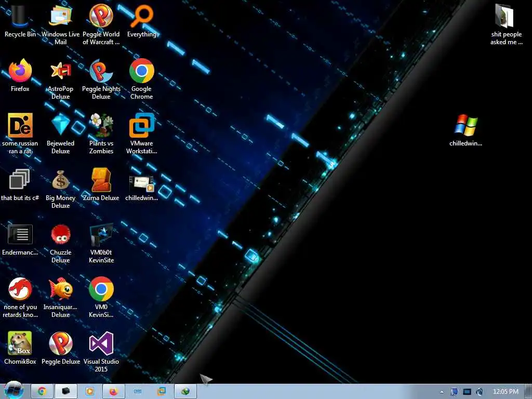Viewport: 532px width, 399px height.
Task: Select the ChomikBox desktop icon
Action: 20,349
